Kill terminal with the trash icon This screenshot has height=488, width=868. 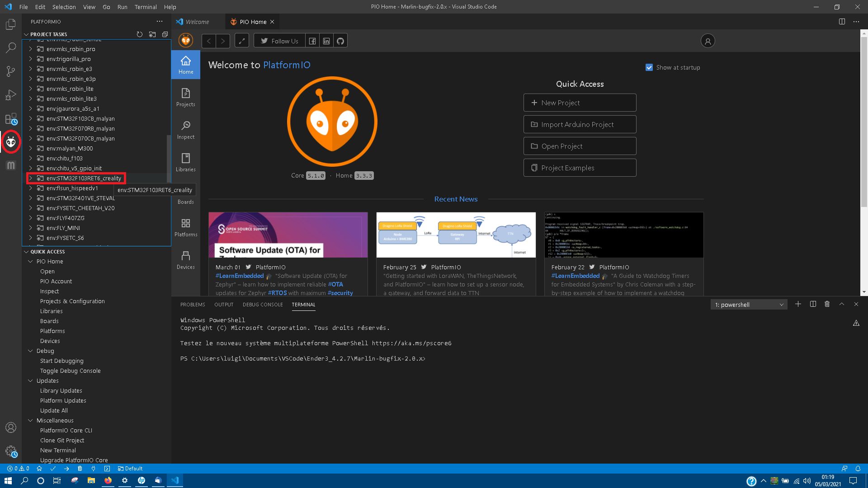pyautogui.click(x=827, y=305)
